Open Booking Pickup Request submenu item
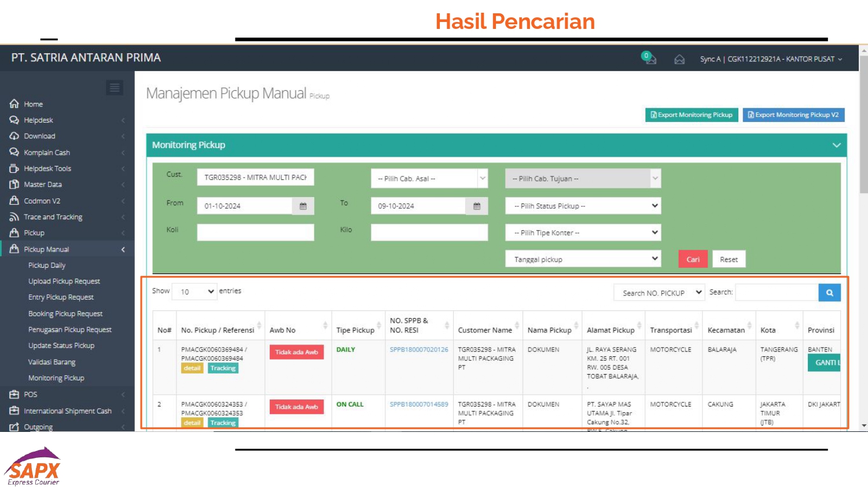868x488 pixels. coord(65,314)
